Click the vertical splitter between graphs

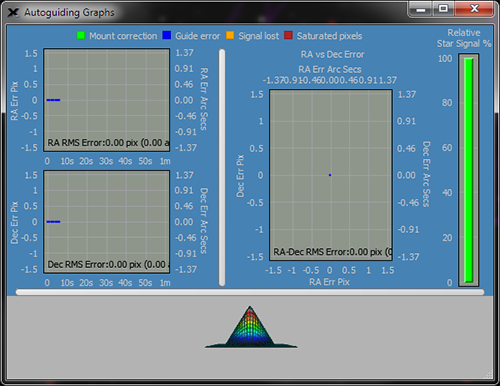[222, 168]
